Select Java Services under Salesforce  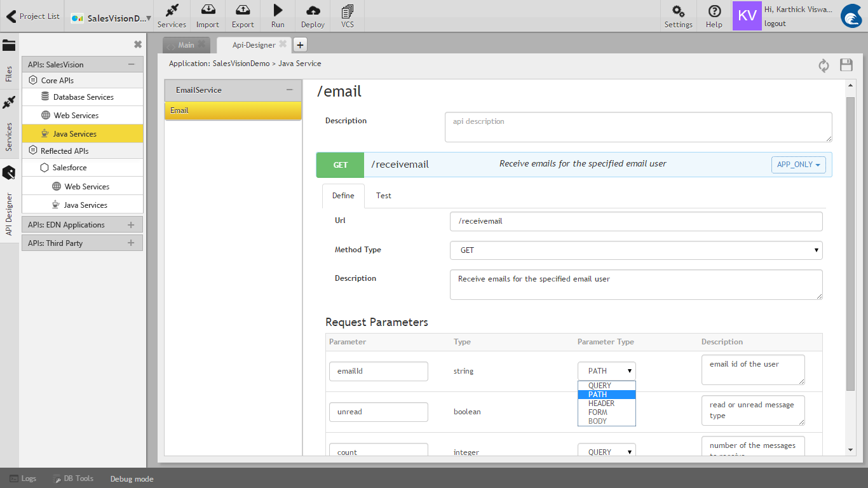coord(83,205)
